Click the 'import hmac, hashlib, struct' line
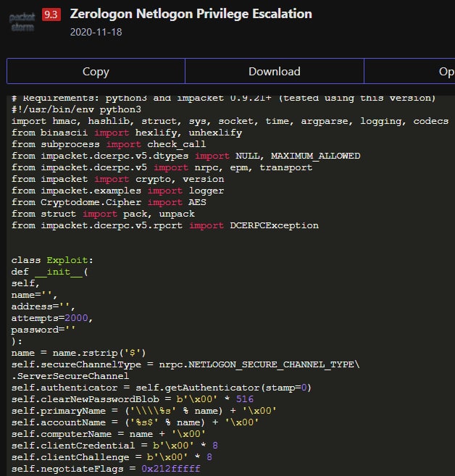The height and width of the screenshot is (476, 455). pyautogui.click(x=230, y=121)
